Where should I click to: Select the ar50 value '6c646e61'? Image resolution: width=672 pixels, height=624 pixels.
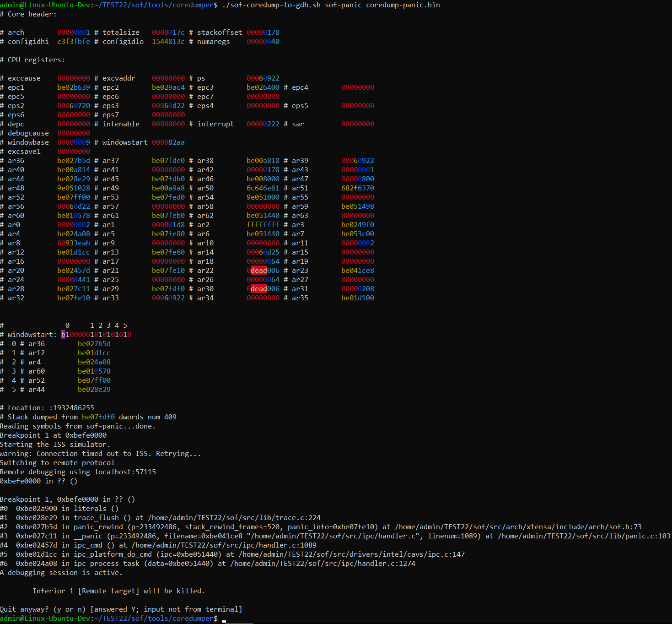point(263,188)
